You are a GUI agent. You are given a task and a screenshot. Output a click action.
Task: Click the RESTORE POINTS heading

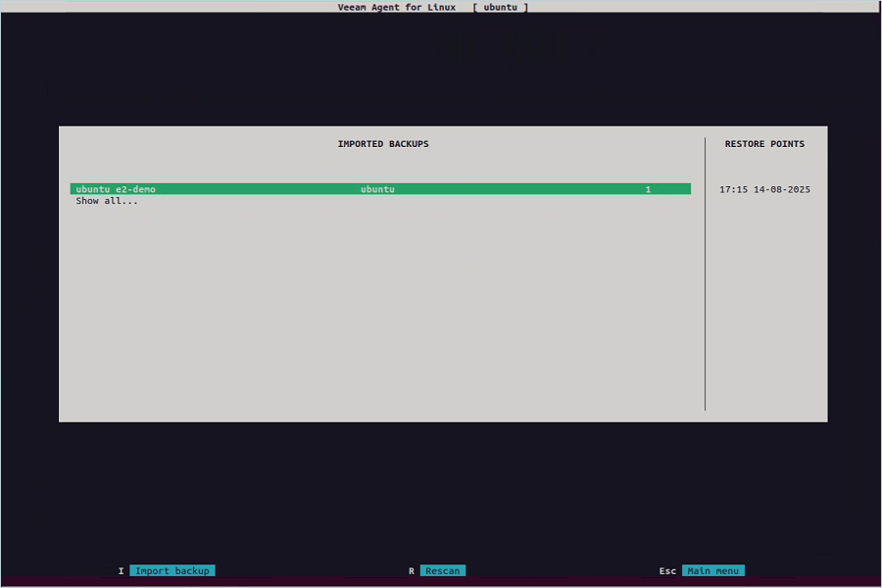[x=764, y=144]
